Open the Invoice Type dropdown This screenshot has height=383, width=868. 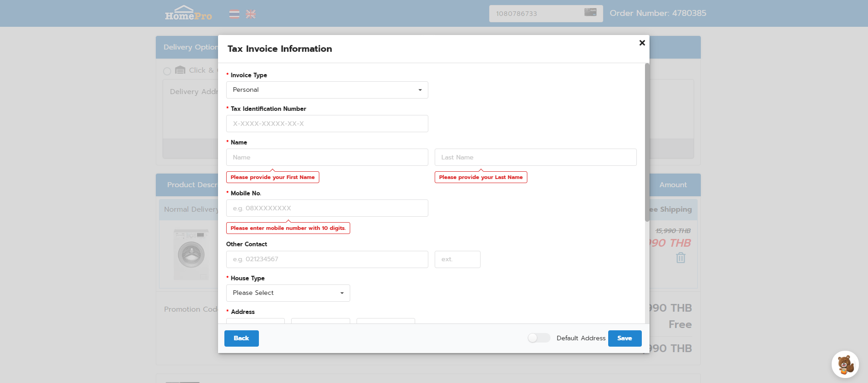point(327,90)
